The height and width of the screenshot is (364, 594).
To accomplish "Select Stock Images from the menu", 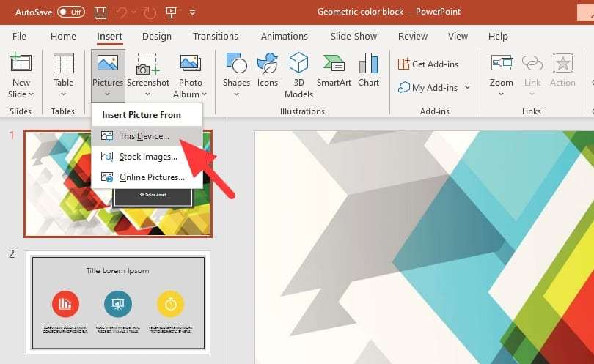I will [x=148, y=157].
